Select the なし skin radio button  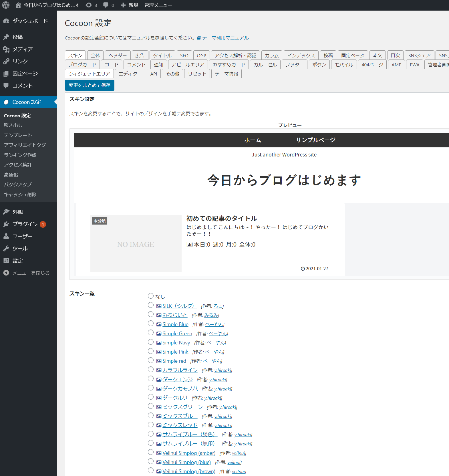pos(151,296)
